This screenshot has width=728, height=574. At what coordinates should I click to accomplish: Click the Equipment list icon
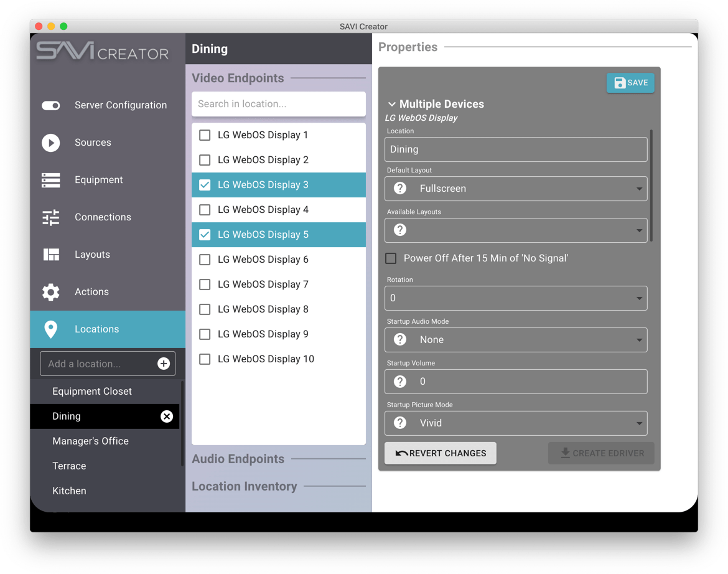click(50, 180)
